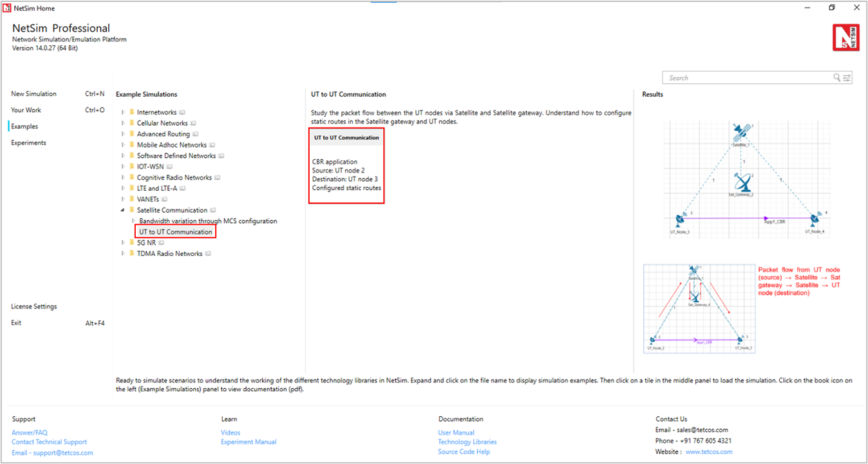Collapse the Satellite Communication folder

[123, 210]
